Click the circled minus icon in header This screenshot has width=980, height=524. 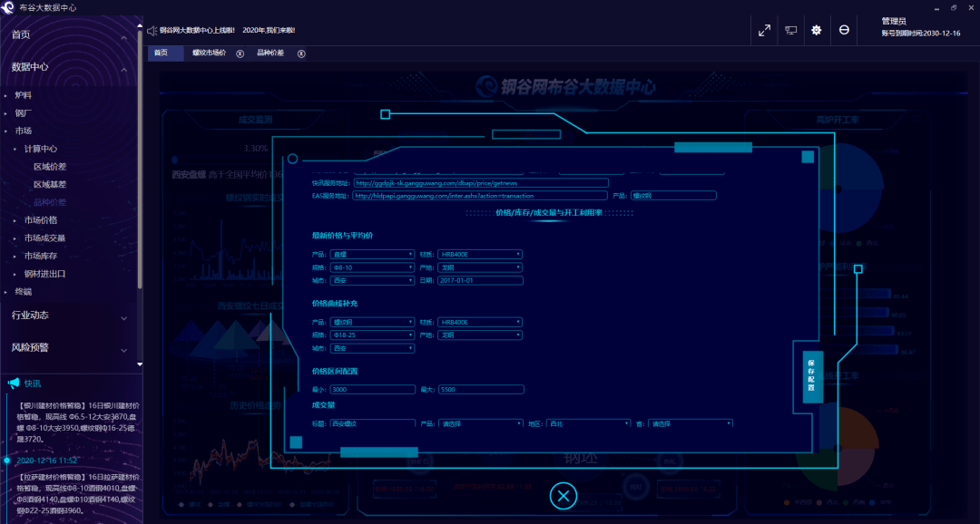(x=844, y=30)
